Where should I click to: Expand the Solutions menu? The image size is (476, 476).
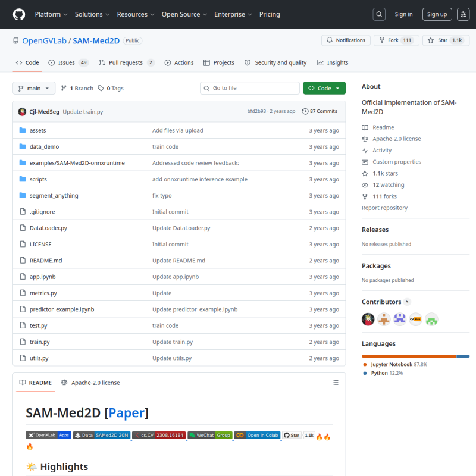pyautogui.click(x=92, y=14)
